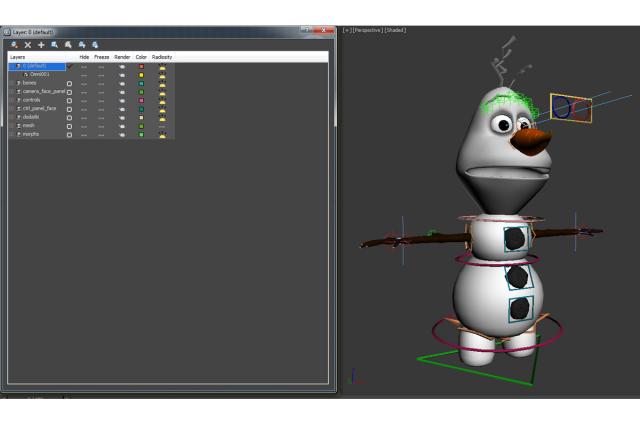This screenshot has height=424, width=640.
Task: Toggle Hide dash for mesh layer
Action: (x=84, y=127)
